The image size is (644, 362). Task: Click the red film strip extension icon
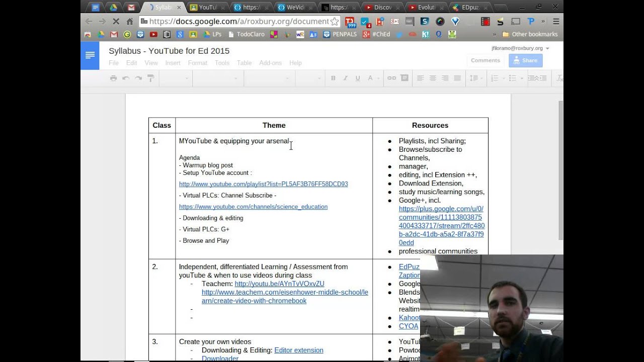coord(486,22)
